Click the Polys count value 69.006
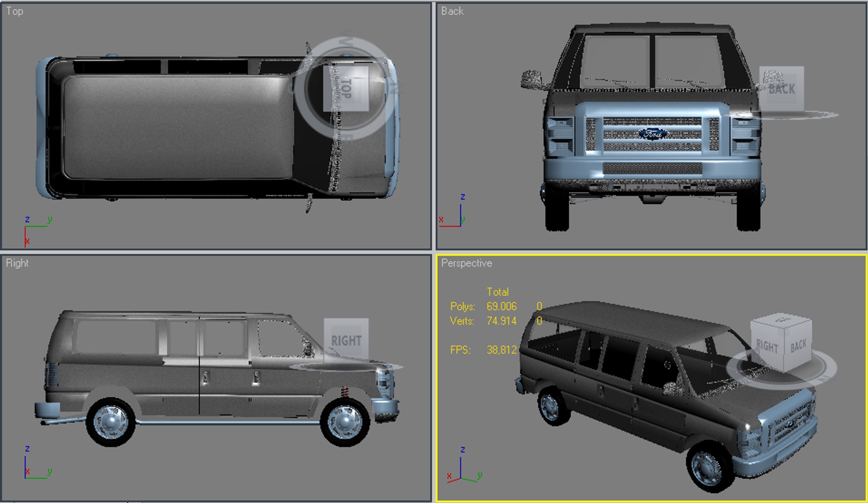Image resolution: width=868 pixels, height=503 pixels. [502, 306]
